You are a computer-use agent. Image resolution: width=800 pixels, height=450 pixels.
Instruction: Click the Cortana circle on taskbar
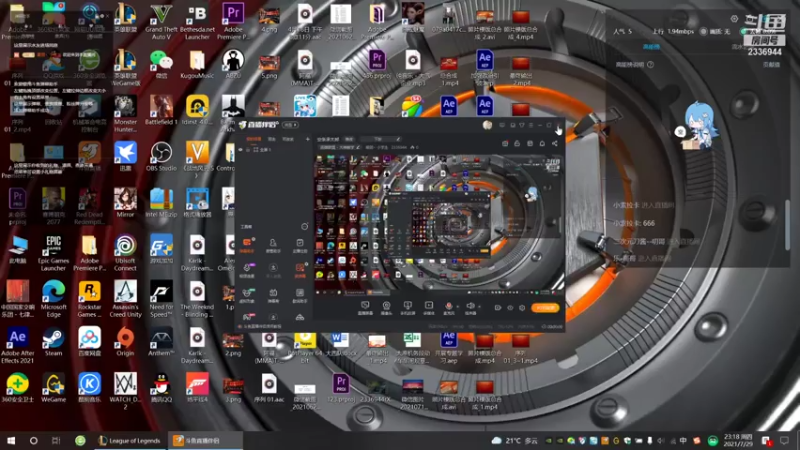tap(34, 440)
